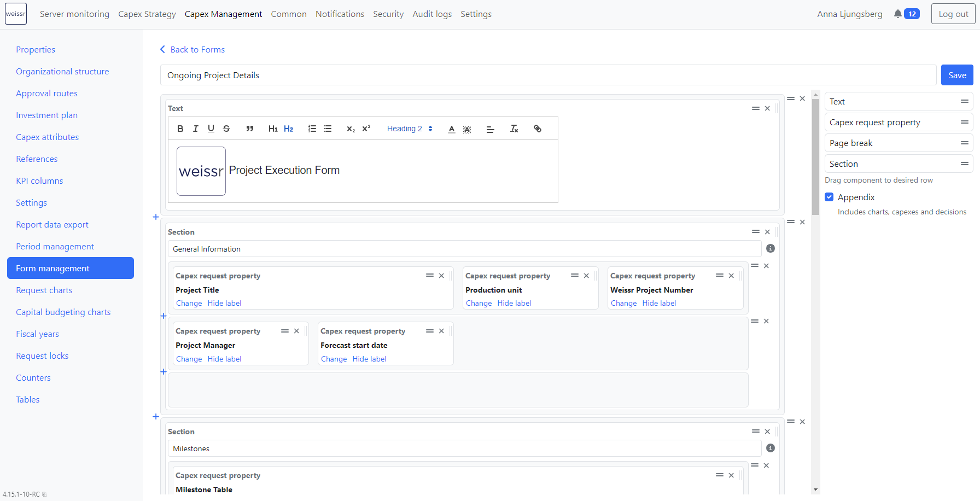
Task: Click the Milestones section name field
Action: click(x=464, y=448)
